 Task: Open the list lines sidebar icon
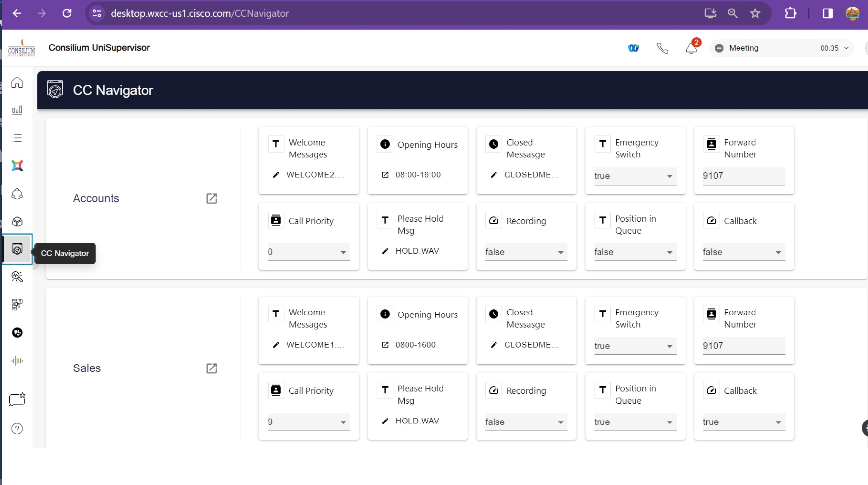[17, 138]
